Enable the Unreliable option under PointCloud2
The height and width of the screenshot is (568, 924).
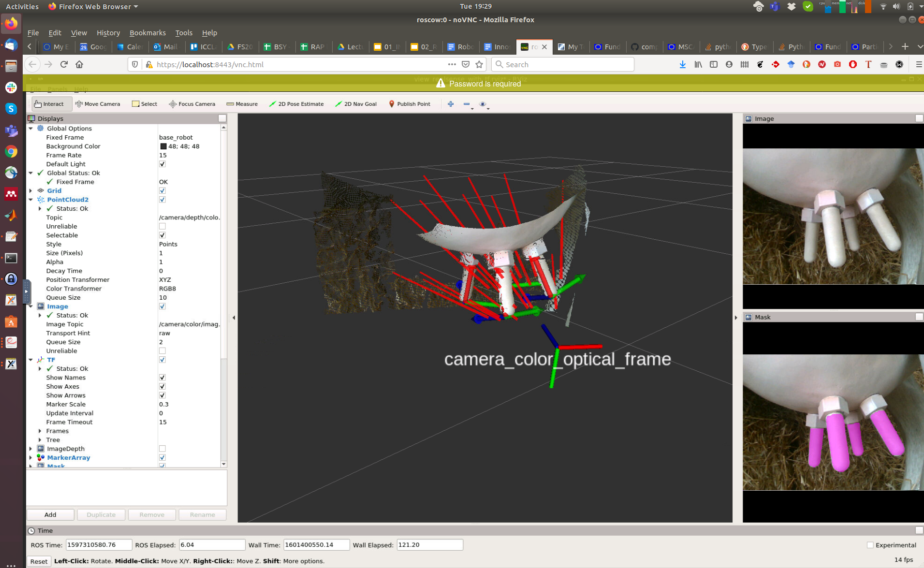pyautogui.click(x=162, y=226)
